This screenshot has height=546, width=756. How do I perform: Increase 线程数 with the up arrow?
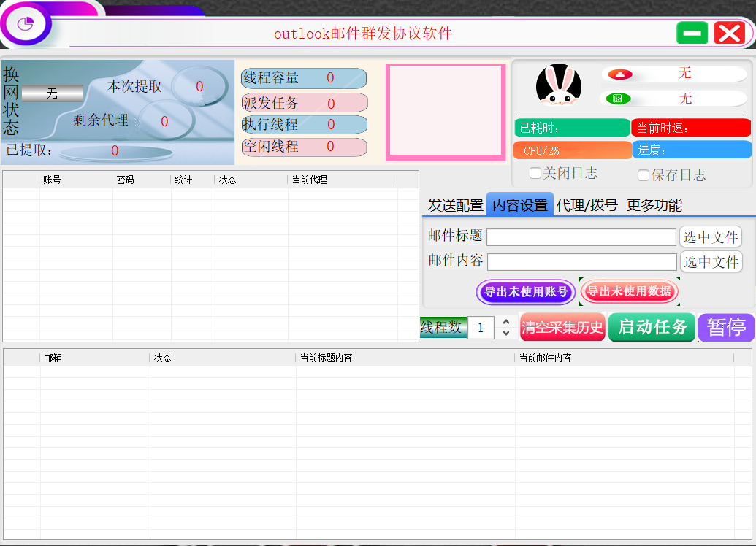[x=506, y=321]
